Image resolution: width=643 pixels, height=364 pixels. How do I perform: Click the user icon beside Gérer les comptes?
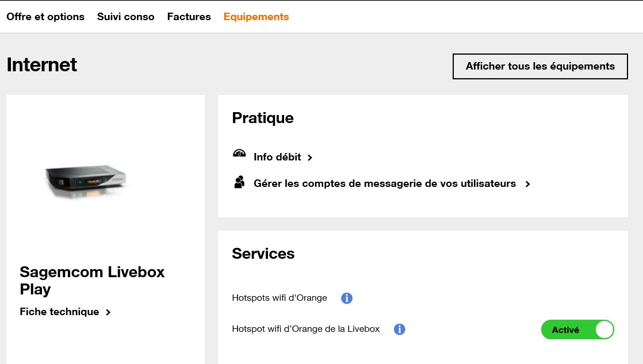(x=239, y=183)
